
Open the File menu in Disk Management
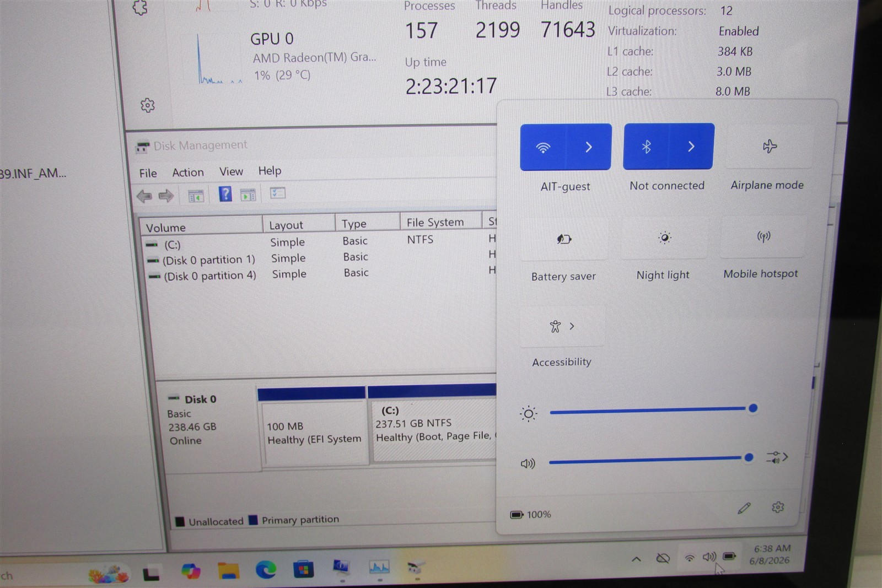[x=148, y=173]
